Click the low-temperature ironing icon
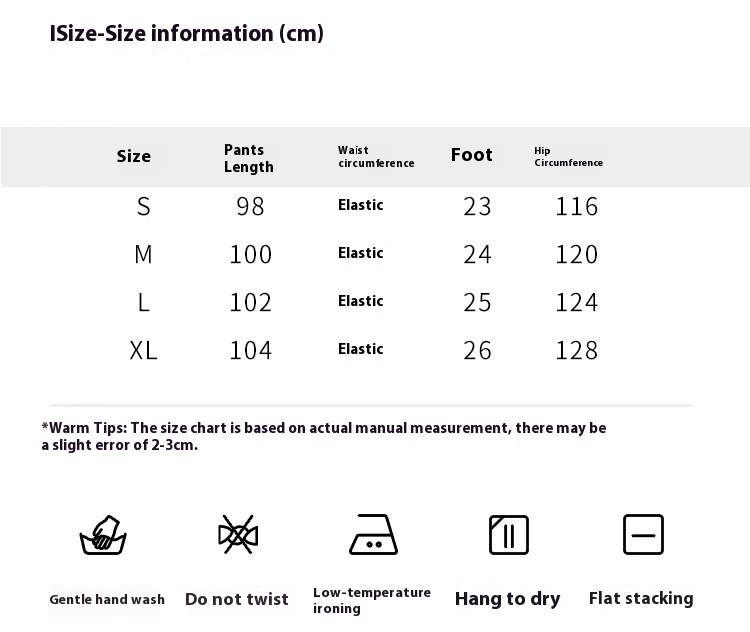The height and width of the screenshot is (632, 750). pyautogui.click(x=373, y=534)
